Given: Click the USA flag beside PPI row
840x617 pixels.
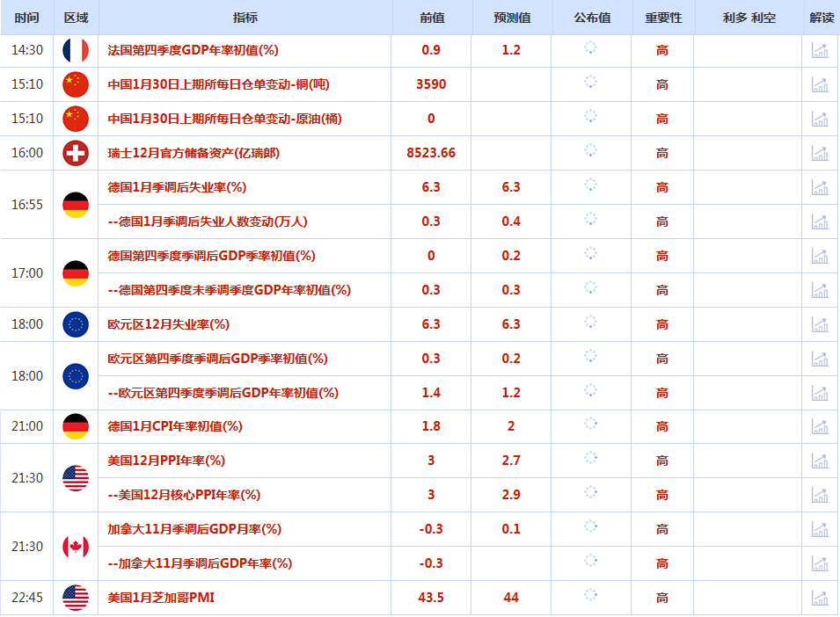Looking at the screenshot, I should [x=74, y=476].
